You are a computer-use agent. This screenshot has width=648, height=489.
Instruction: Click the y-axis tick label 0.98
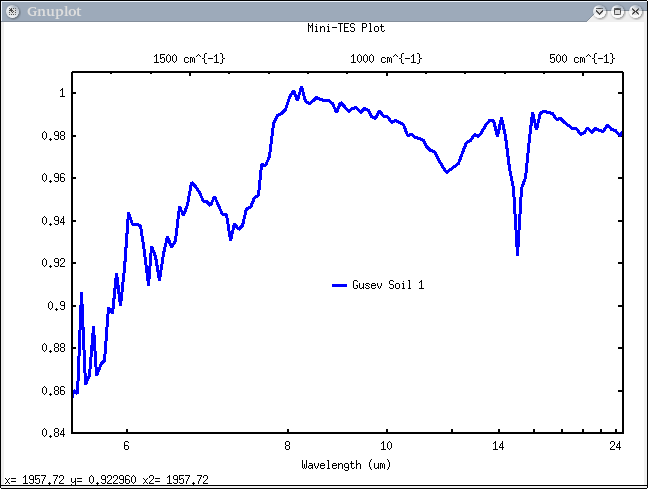pos(54,136)
